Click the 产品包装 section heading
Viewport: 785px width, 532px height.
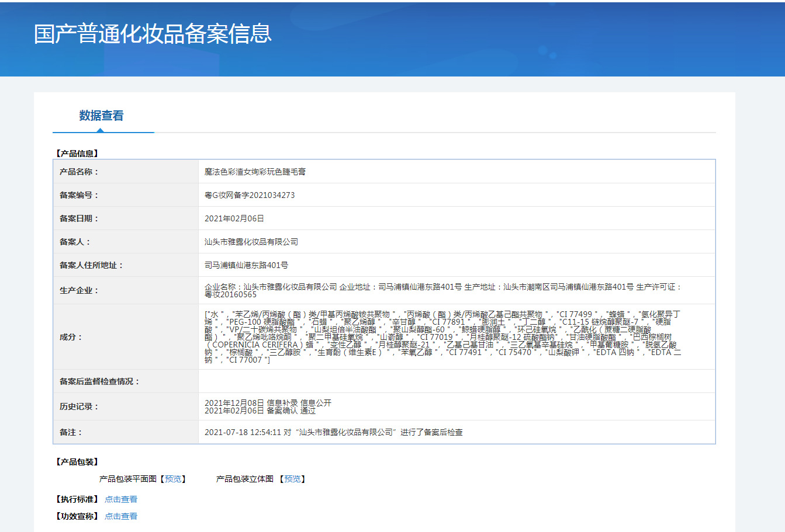[77, 462]
